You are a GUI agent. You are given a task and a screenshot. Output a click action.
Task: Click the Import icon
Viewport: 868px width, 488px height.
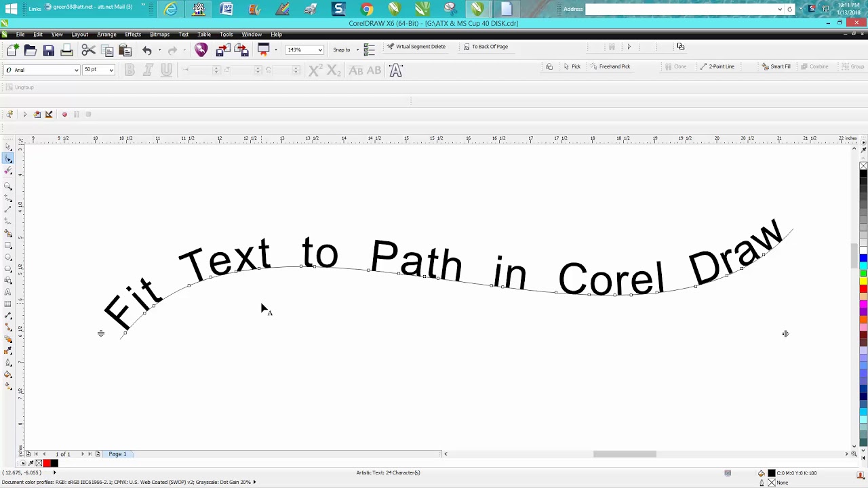(x=222, y=50)
